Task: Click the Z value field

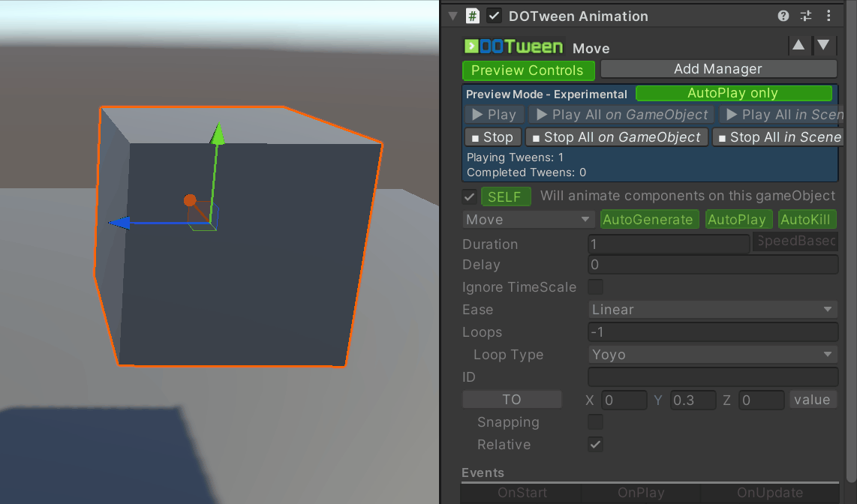Action: [x=762, y=400]
